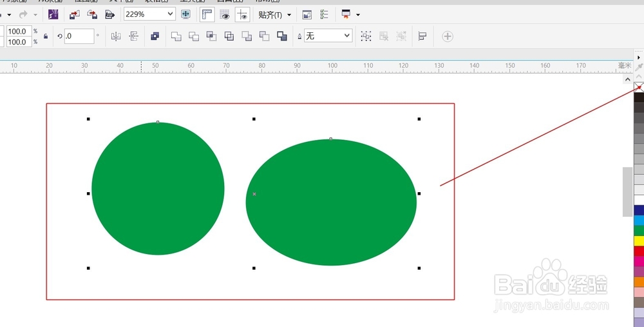Click the vertical scrollbar thumb

627,192
